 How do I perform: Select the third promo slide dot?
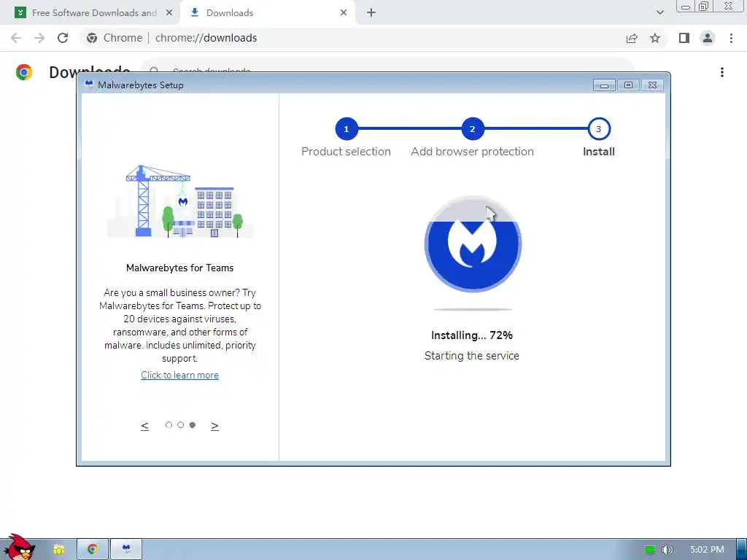click(193, 425)
